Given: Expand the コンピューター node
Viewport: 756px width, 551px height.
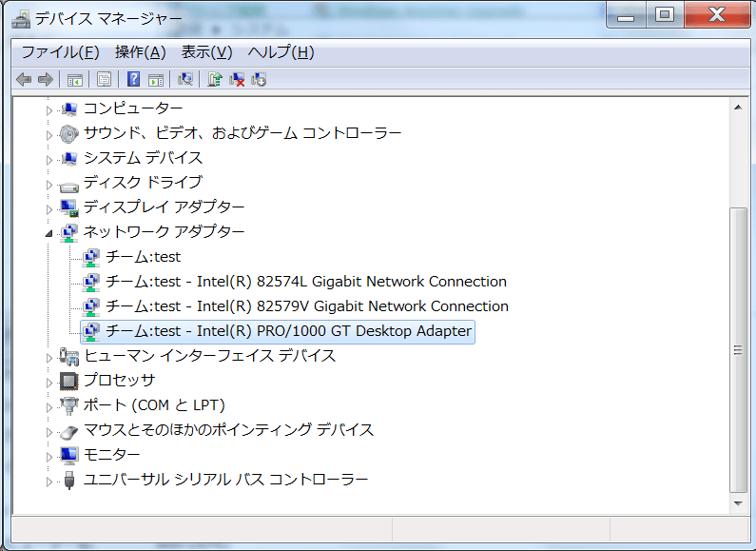Looking at the screenshot, I should pyautogui.click(x=48, y=110).
